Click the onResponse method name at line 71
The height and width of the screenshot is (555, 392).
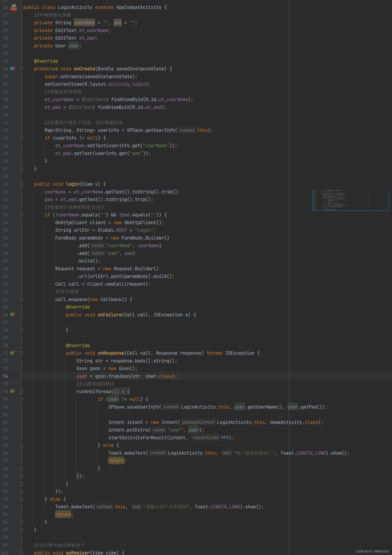pos(111,353)
